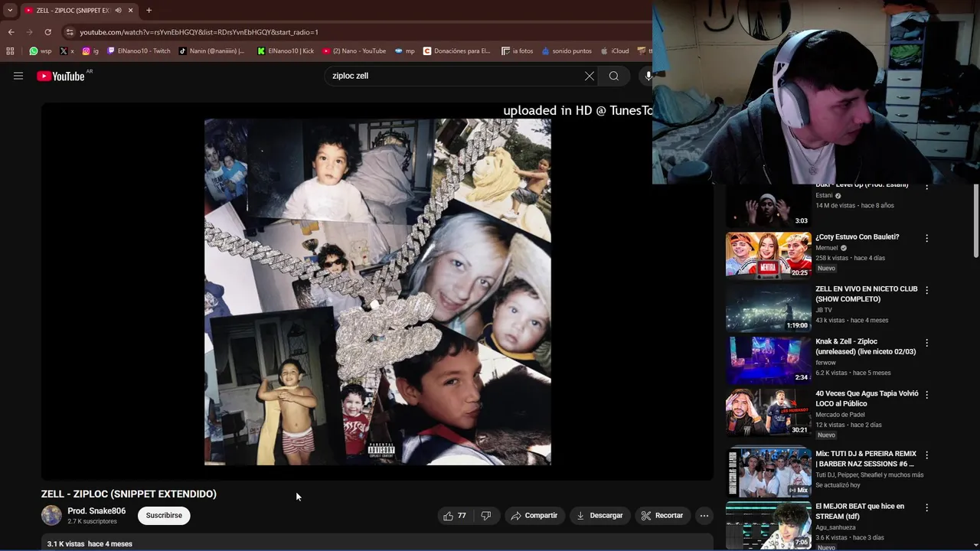Open Prod. Snake806 channel avatar
The image size is (980, 551).
[51, 516]
